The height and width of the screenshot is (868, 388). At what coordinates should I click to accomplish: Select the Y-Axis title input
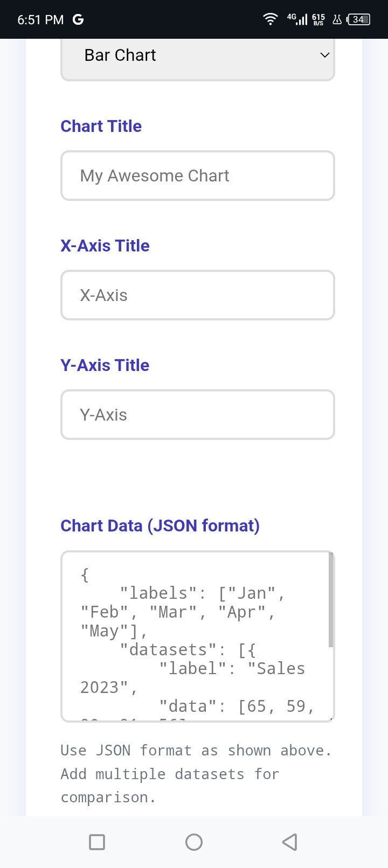[x=198, y=415]
